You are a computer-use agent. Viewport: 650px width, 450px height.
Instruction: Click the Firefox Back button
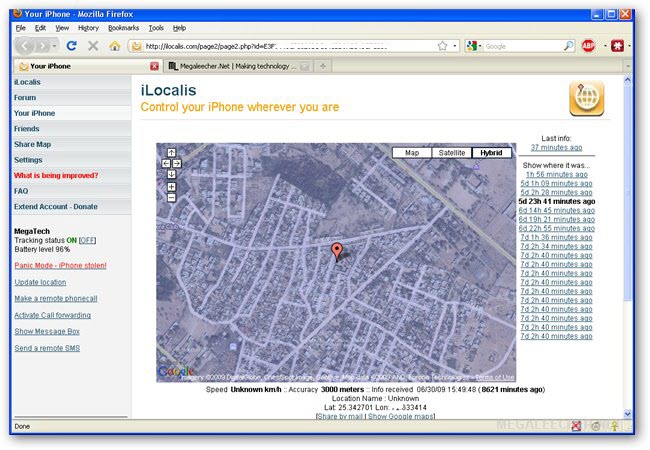[25, 46]
